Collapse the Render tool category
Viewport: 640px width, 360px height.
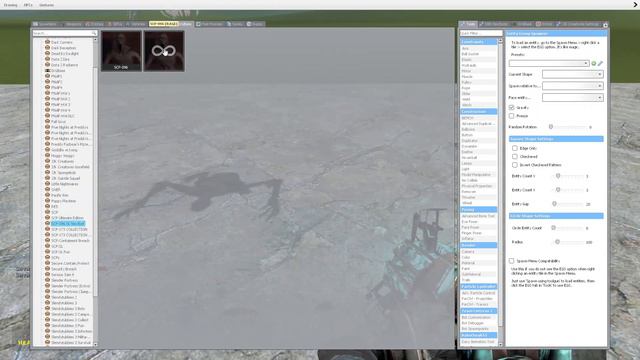tap(478, 245)
